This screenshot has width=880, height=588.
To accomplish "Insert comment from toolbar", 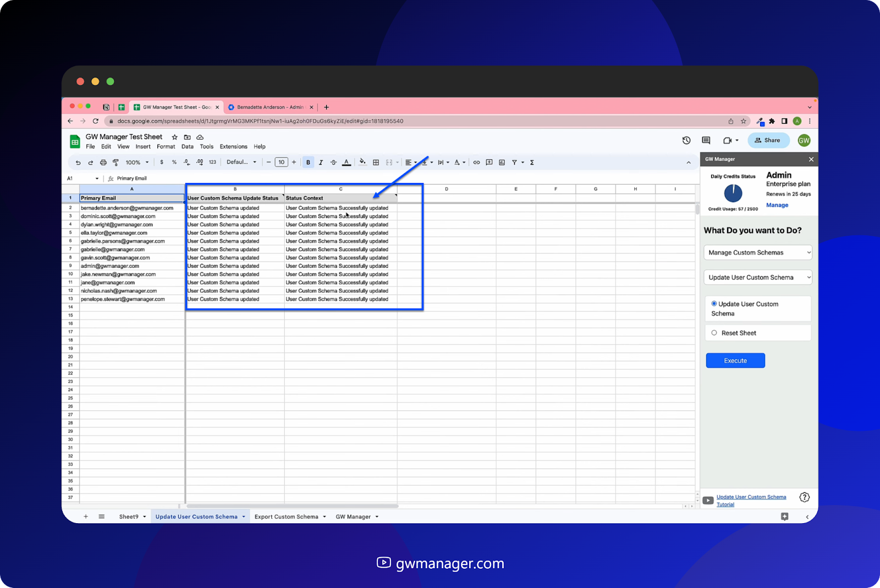I will coord(489,163).
